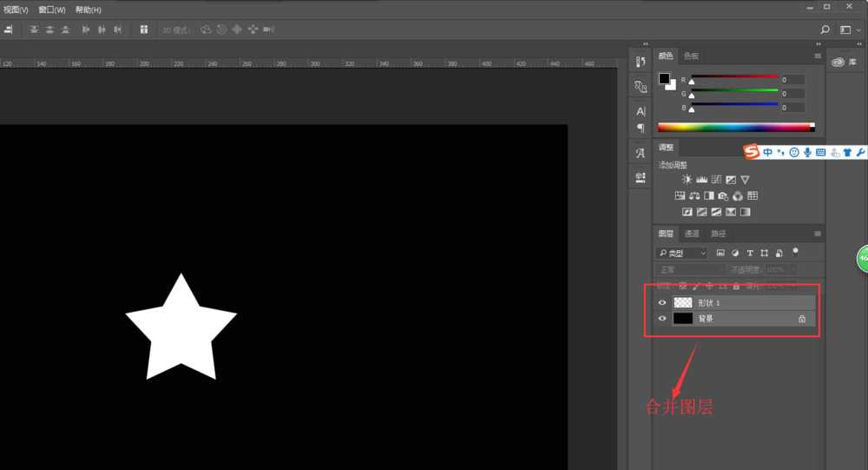Image resolution: width=868 pixels, height=470 pixels.
Task: Switch to the 通道 tab
Action: coord(692,234)
